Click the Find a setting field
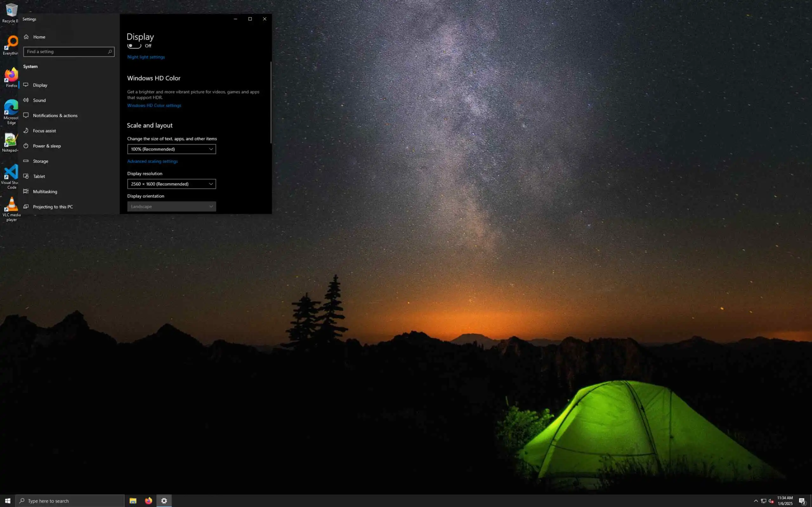The width and height of the screenshot is (812, 507). click(x=65, y=52)
